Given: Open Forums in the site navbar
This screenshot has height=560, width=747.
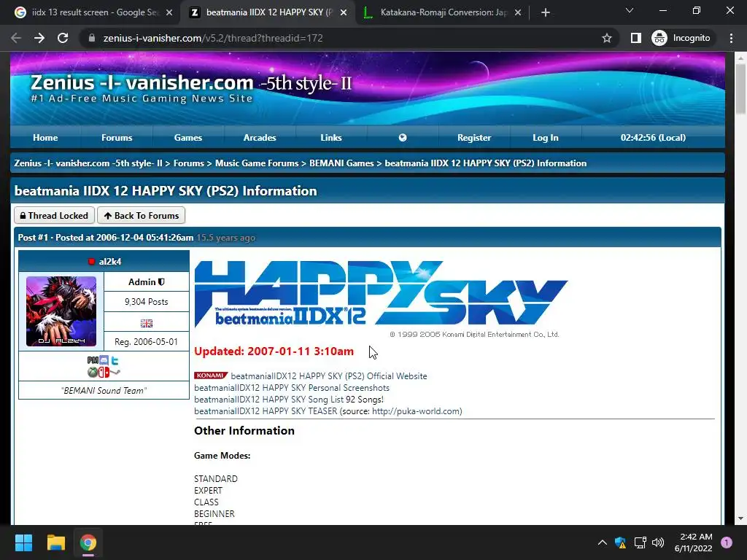Looking at the screenshot, I should 117,138.
